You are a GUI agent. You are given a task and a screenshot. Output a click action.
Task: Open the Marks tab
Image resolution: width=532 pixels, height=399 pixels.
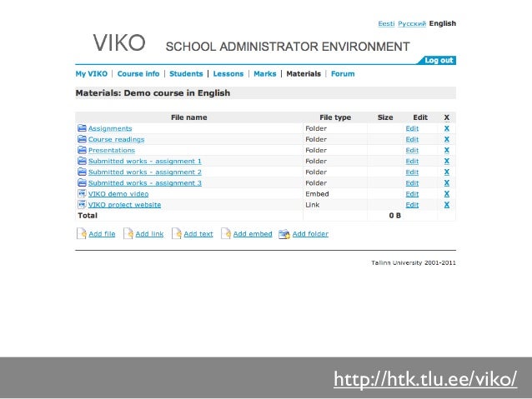click(265, 73)
